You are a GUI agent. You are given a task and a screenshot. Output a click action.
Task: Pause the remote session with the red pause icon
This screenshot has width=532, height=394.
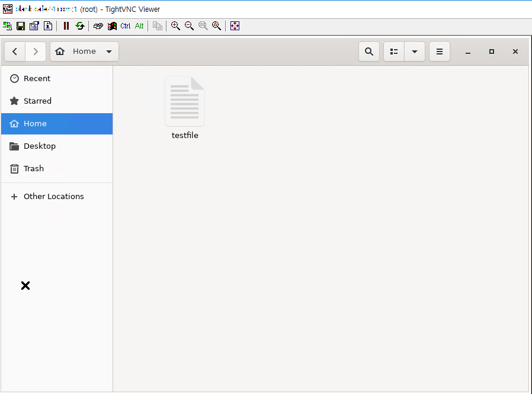click(x=66, y=26)
